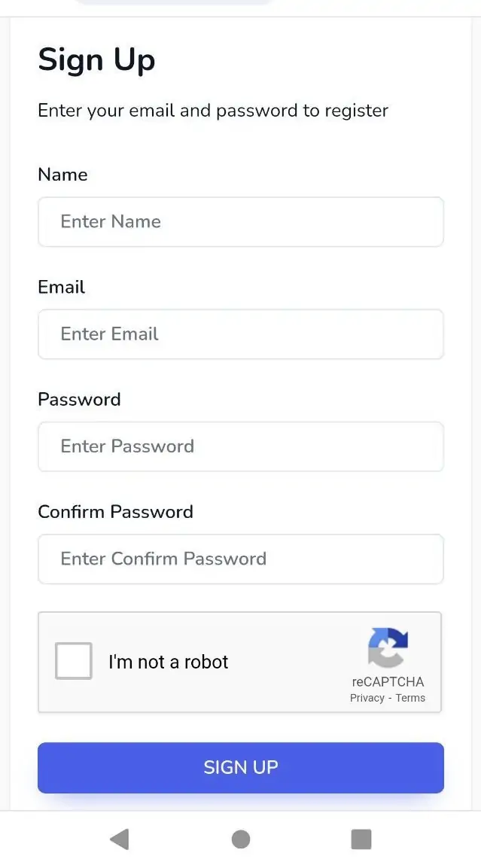Open the reCAPTCHA Privacy link
The width and height of the screenshot is (481, 868).
(367, 698)
